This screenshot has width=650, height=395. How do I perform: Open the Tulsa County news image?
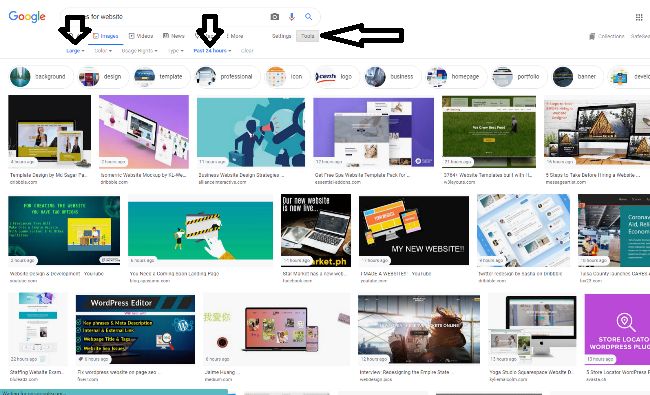(614, 230)
